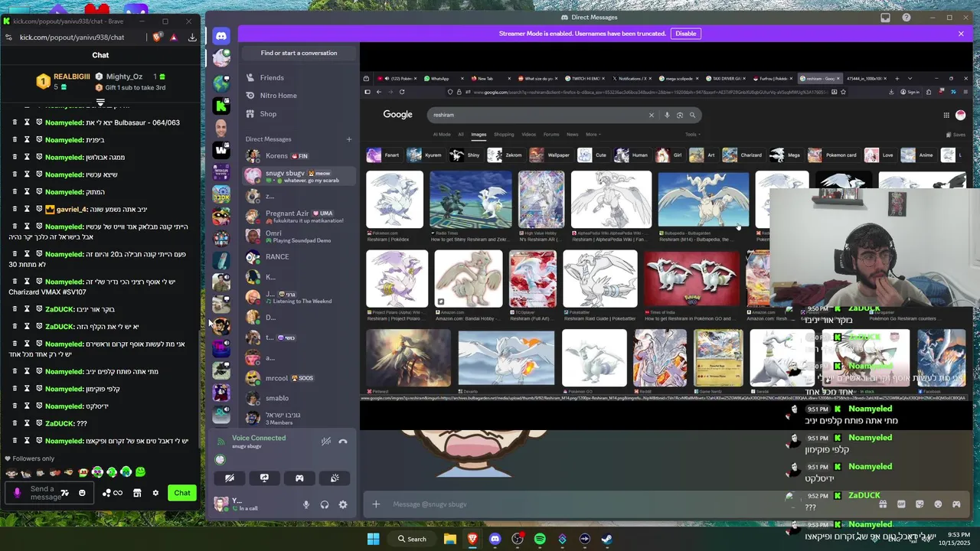Open OBS Studio from taskbar
This screenshot has height=551, width=980.
[518, 539]
